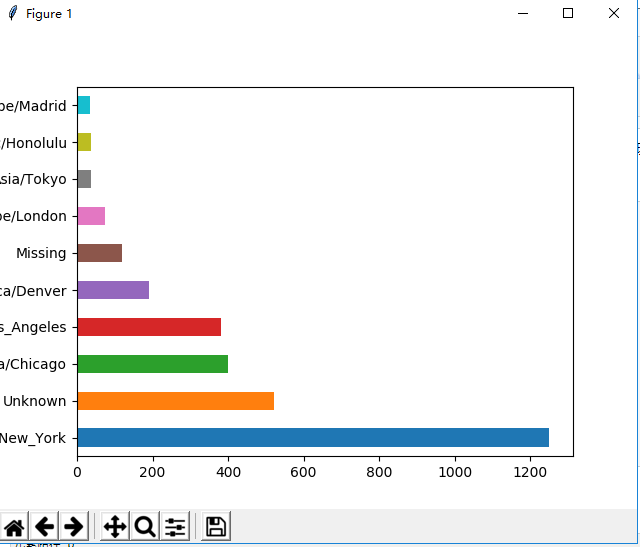Click the x-axis tick label 1000
The height and width of the screenshot is (547, 640).
click(455, 472)
